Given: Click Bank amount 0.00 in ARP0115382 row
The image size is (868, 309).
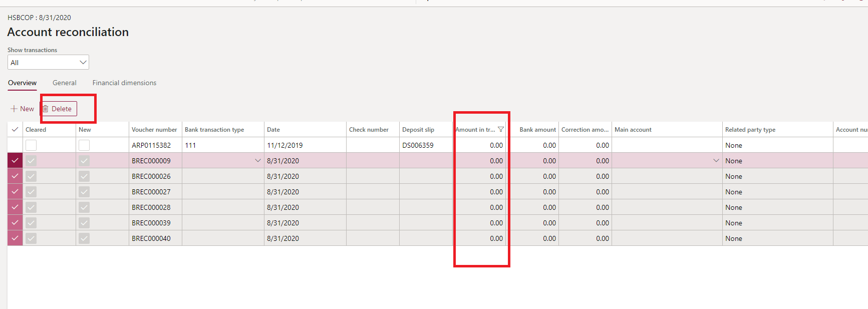Looking at the screenshot, I should point(532,145).
